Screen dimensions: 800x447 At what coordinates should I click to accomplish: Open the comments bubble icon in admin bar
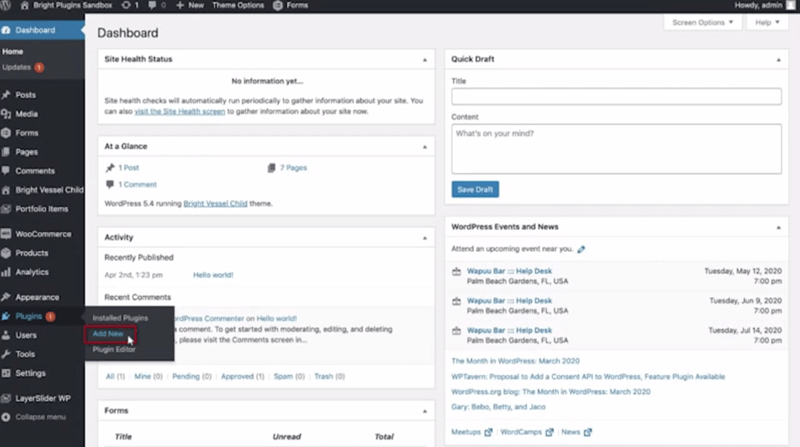click(152, 5)
